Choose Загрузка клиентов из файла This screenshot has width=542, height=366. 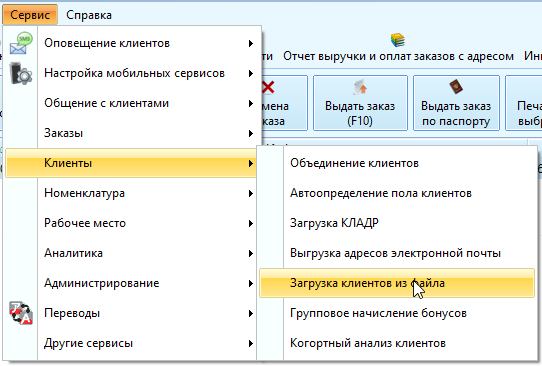click(x=397, y=283)
